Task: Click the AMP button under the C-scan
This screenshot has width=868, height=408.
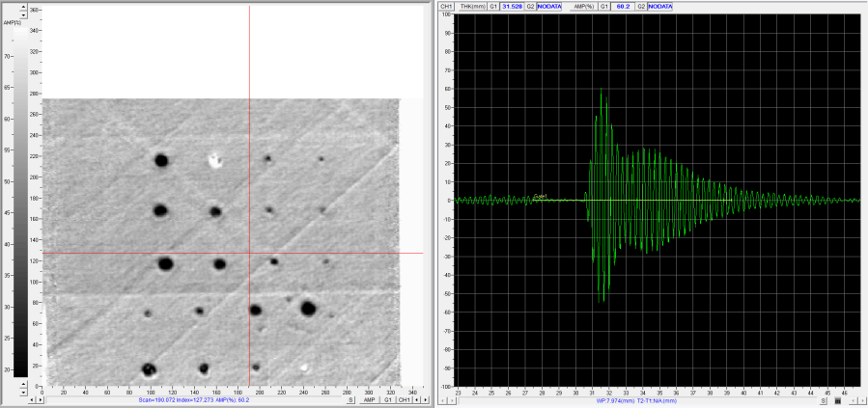Action: pyautogui.click(x=369, y=399)
